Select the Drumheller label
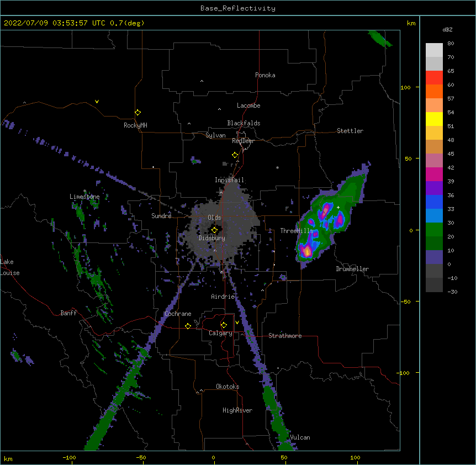Screen dimensions: 476x465 (352, 269)
